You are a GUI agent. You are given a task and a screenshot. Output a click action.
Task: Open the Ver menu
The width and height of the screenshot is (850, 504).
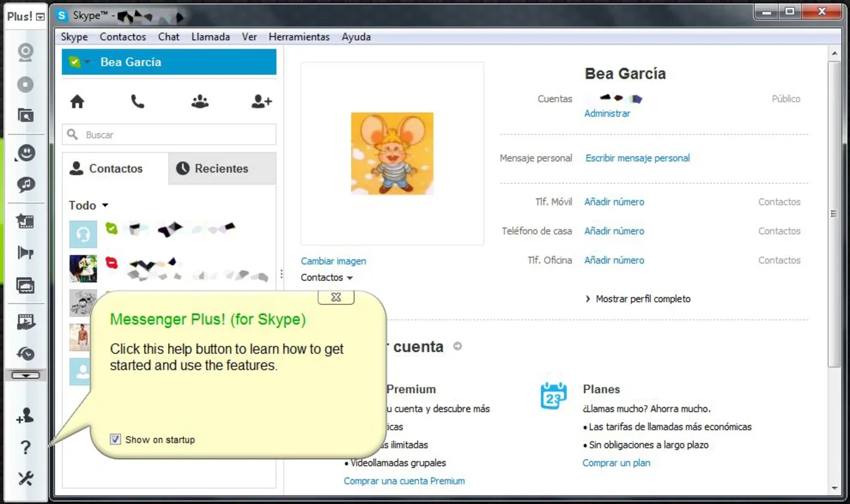[250, 37]
